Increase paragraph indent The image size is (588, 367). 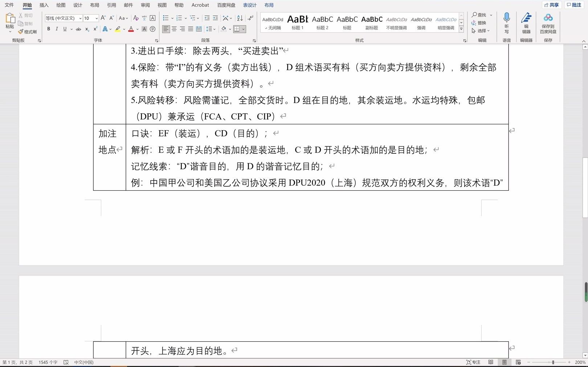tap(215, 18)
